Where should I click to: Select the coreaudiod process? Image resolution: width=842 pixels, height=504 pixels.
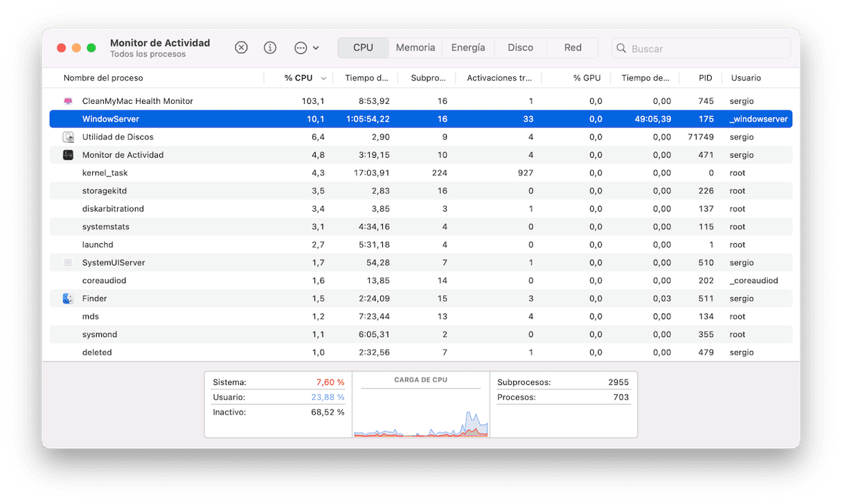click(x=104, y=281)
